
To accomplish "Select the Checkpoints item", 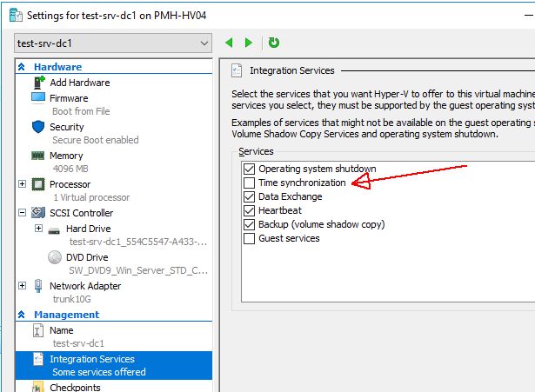I will click(x=75, y=388).
